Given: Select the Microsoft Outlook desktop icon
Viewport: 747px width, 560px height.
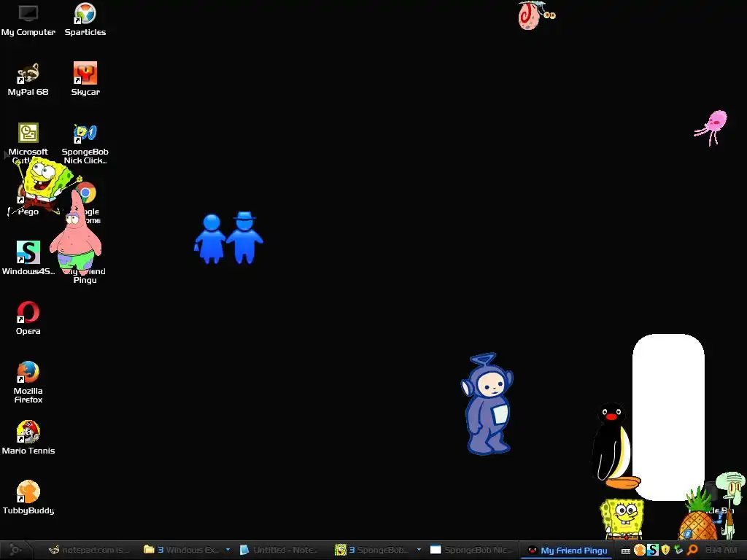Looking at the screenshot, I should (28, 138).
